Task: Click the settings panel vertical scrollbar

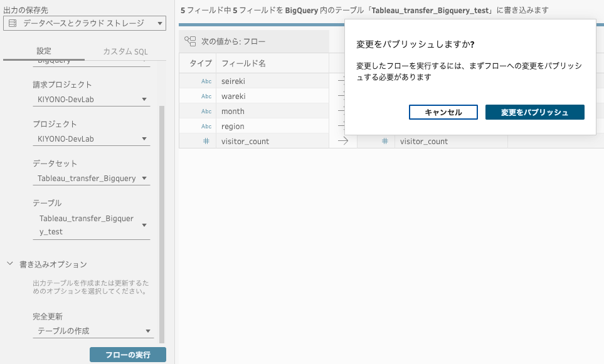Action: 162,224
